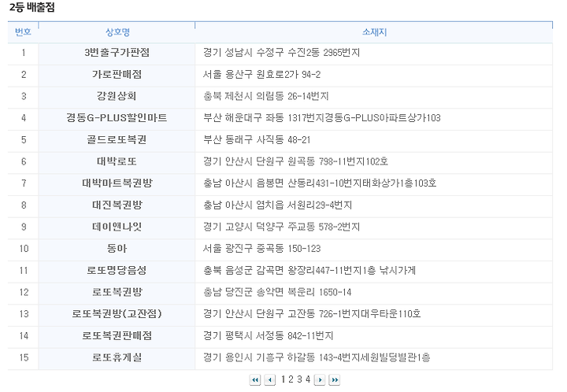Select store name 로또명당음성
The height and width of the screenshot is (392, 567).
click(117, 270)
